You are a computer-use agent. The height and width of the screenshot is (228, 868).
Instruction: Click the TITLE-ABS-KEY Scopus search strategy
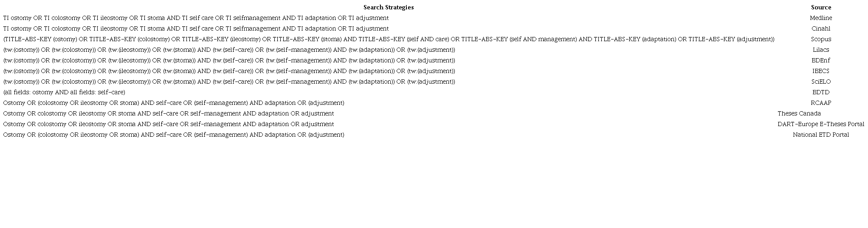click(x=389, y=39)
